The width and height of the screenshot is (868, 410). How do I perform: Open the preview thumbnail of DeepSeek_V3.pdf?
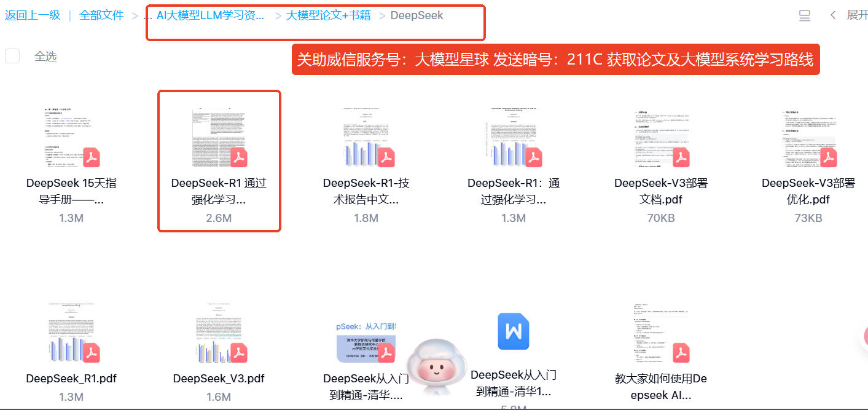pyautogui.click(x=219, y=333)
